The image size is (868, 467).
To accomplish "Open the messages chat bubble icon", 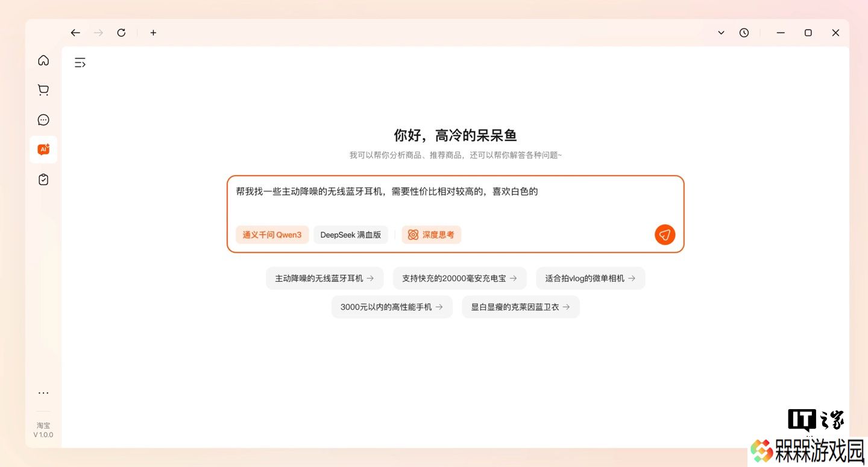I will [43, 120].
